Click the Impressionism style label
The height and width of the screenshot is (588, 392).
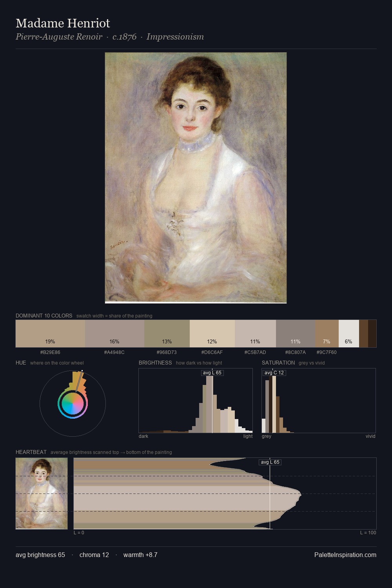click(175, 37)
